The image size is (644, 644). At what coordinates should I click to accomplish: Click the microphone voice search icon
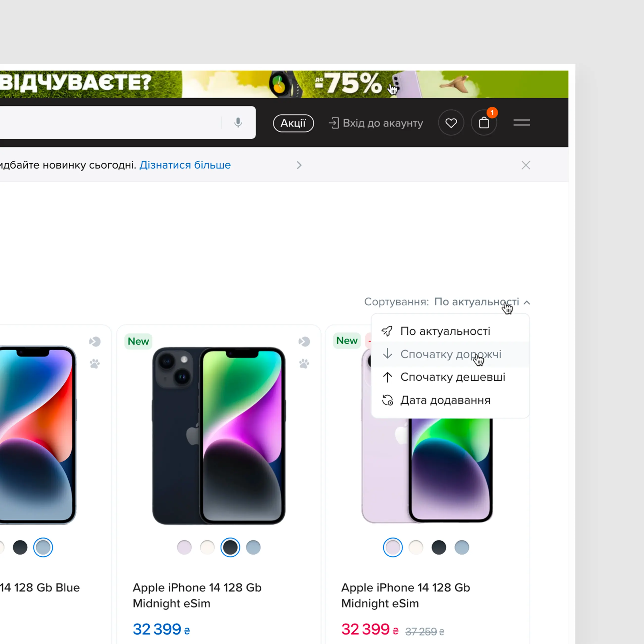[x=238, y=123]
